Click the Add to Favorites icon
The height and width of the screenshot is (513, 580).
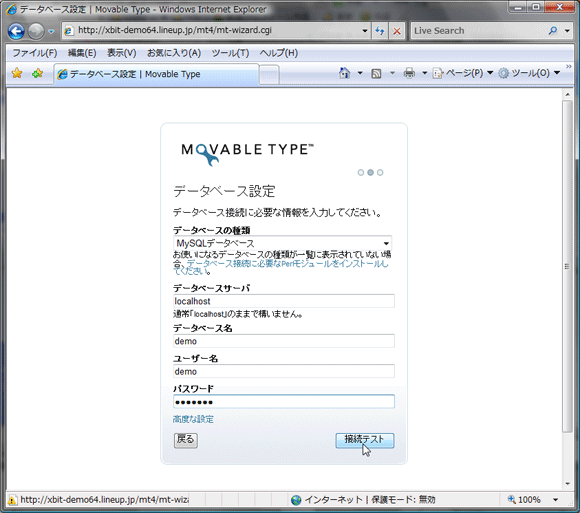tap(37, 73)
